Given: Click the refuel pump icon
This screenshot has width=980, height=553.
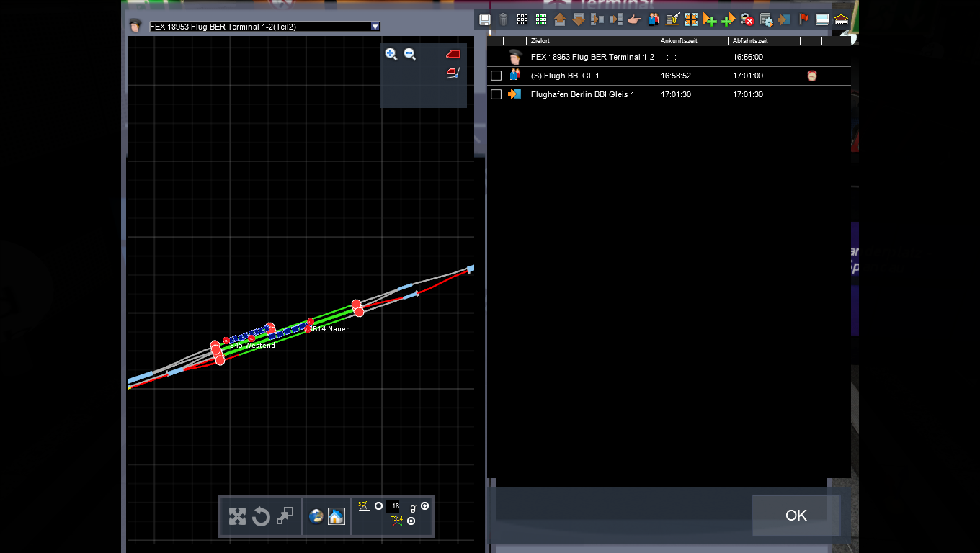Looking at the screenshot, I should tap(672, 20).
